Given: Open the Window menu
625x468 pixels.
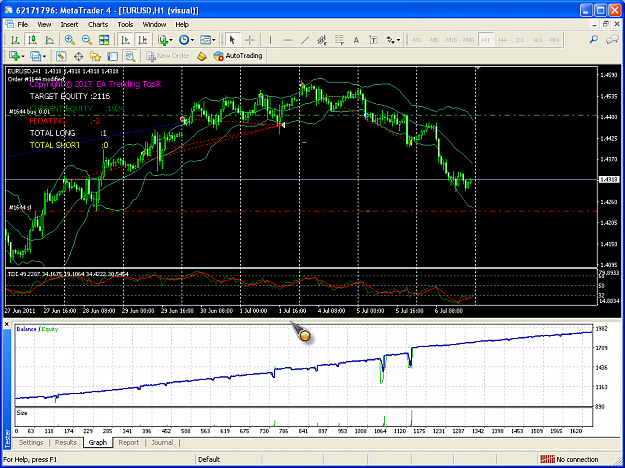Looking at the screenshot, I should pos(154,24).
